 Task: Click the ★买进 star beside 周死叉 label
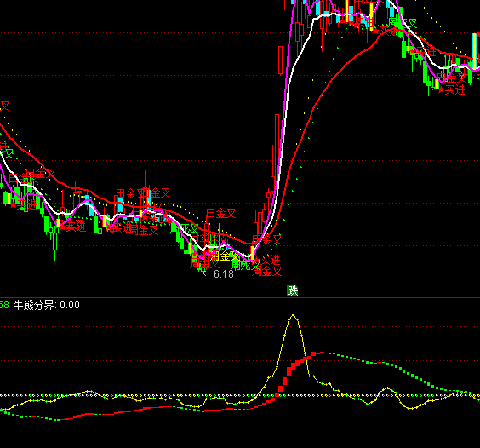tap(267, 260)
